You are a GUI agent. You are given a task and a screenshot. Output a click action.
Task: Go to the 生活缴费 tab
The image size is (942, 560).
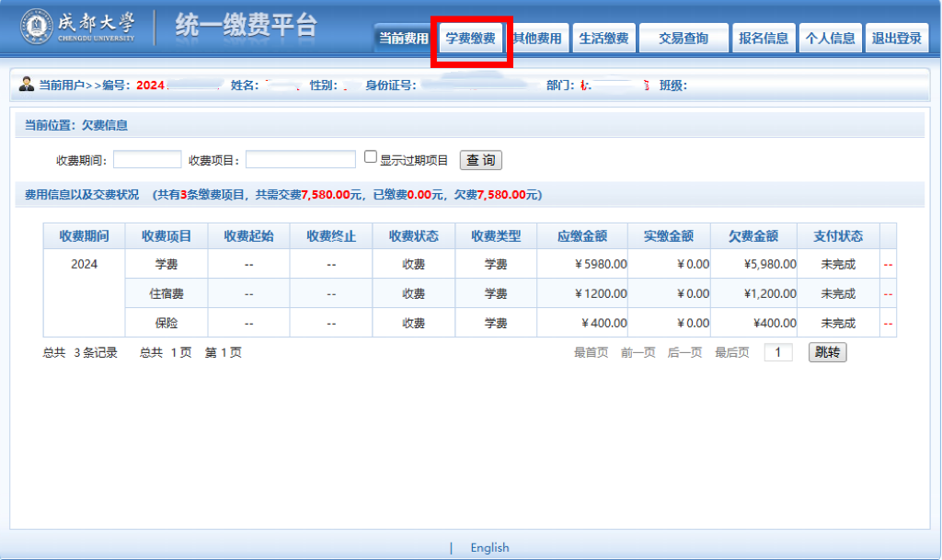tap(603, 39)
